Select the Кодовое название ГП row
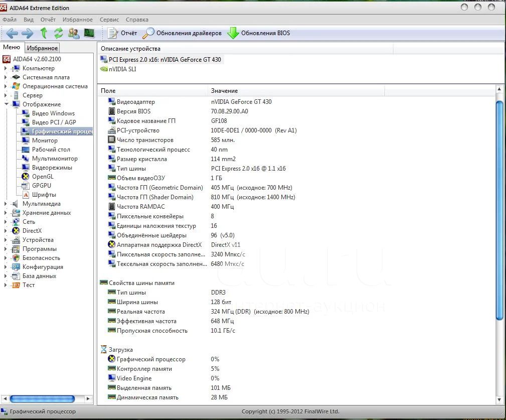The height and width of the screenshot is (420, 506). coord(167,121)
